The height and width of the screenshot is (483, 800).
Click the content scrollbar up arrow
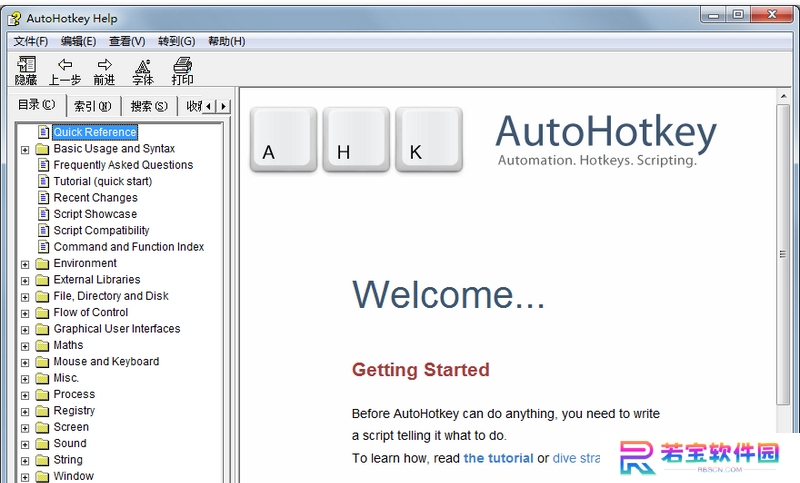pyautogui.click(x=783, y=96)
